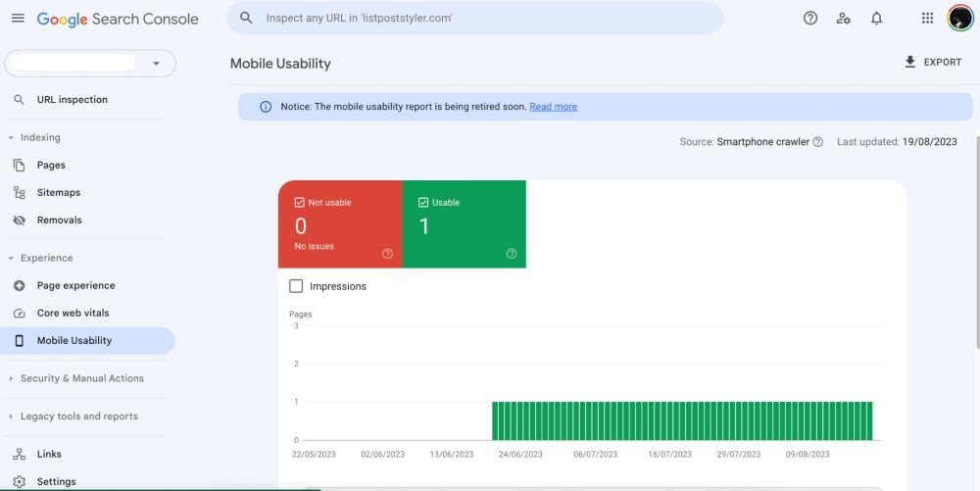Open users and permissions icon
The image size is (980, 491).
(843, 18)
